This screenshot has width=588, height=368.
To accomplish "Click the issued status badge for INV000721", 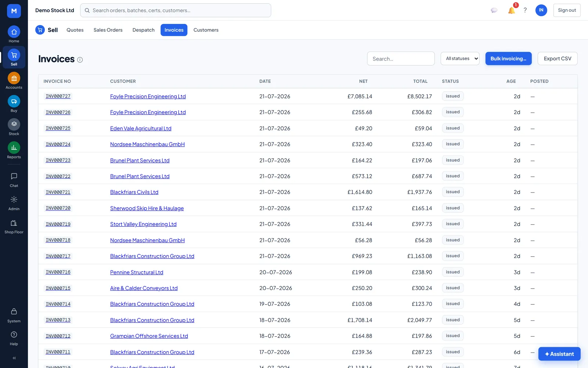I will (x=453, y=192).
